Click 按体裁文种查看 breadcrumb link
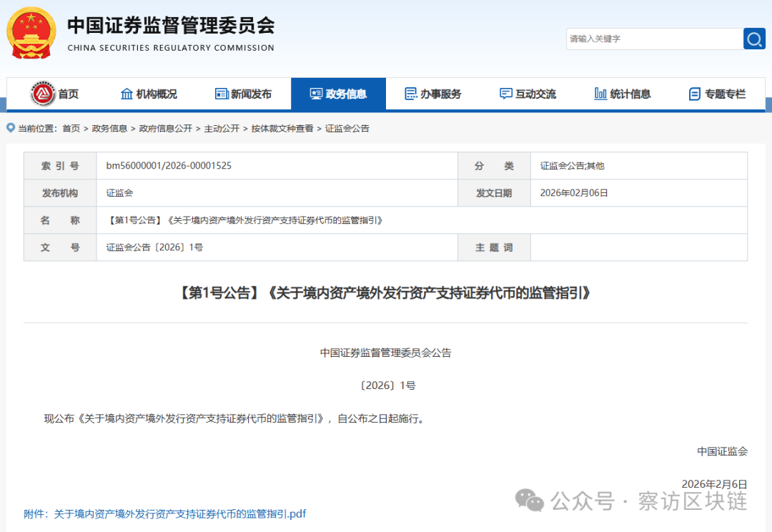Viewport: 772px width, 532px height. coord(282,129)
